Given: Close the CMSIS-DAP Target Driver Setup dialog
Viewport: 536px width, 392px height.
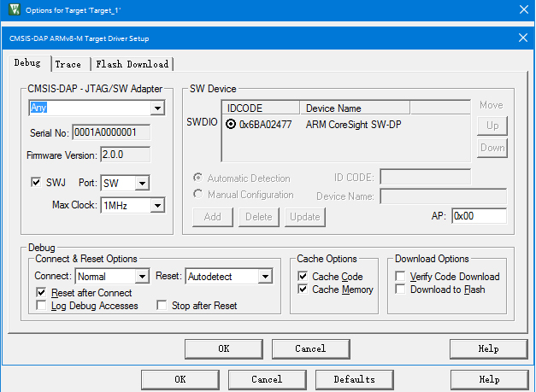Looking at the screenshot, I should pyautogui.click(x=523, y=38).
